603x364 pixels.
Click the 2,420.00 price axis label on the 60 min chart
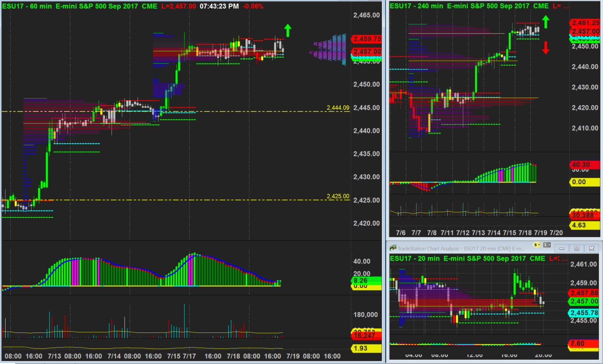tap(367, 224)
